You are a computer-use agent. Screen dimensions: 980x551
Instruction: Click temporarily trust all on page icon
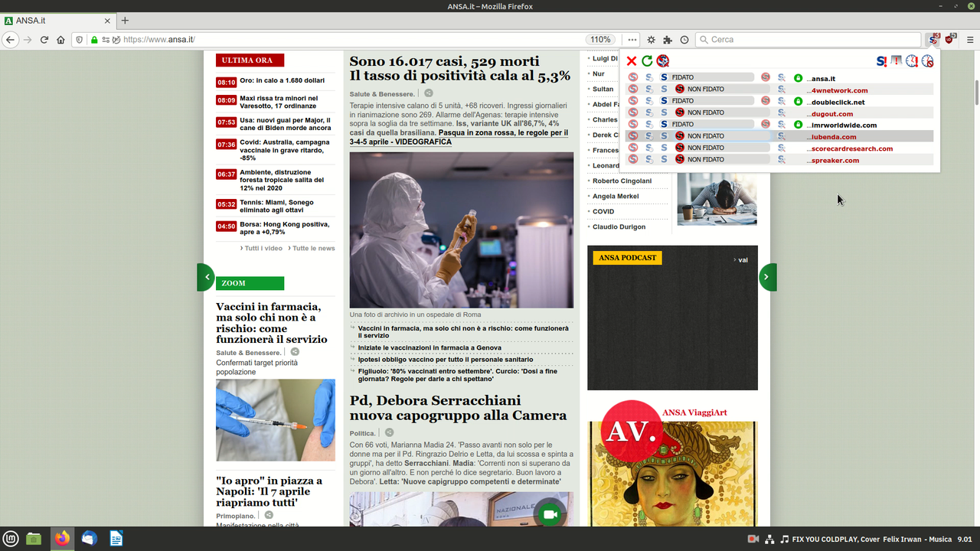click(x=912, y=61)
